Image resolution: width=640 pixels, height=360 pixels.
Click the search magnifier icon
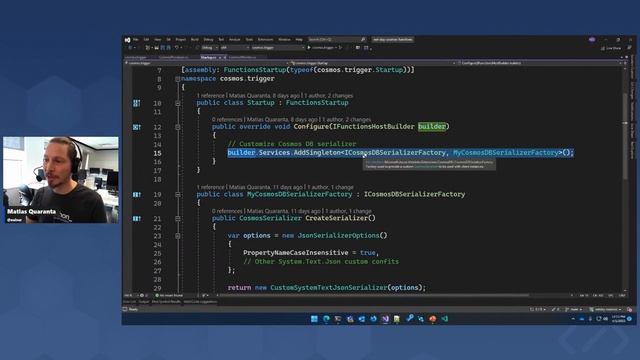(x=363, y=40)
